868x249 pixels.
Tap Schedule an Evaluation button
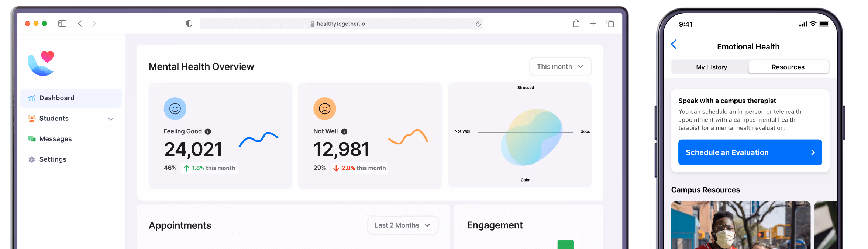click(x=750, y=152)
